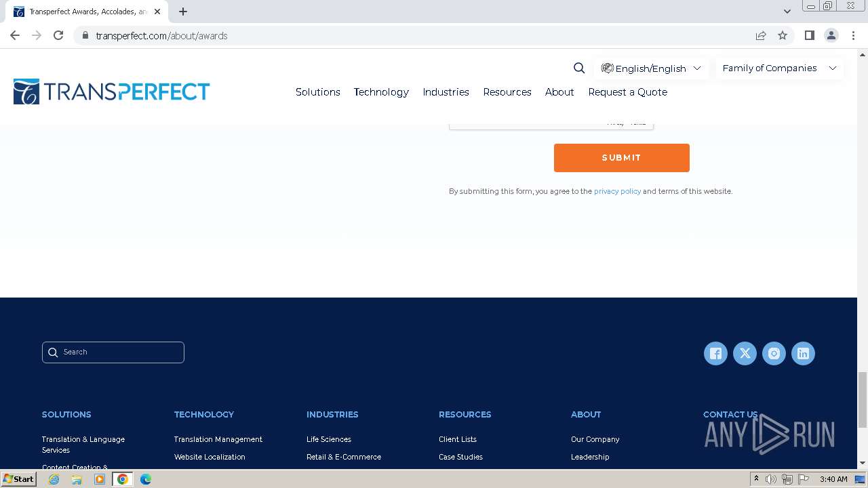Open Website Localization footer link

pyautogui.click(x=210, y=457)
